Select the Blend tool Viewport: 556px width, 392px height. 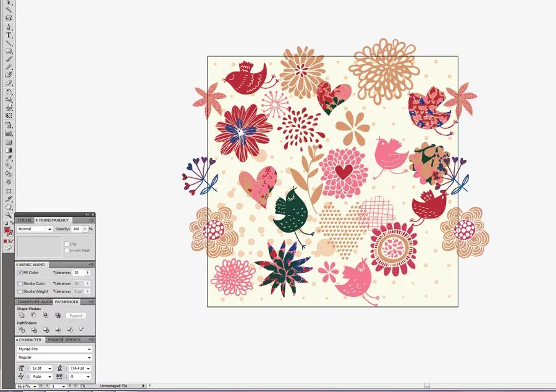pyautogui.click(x=9, y=166)
